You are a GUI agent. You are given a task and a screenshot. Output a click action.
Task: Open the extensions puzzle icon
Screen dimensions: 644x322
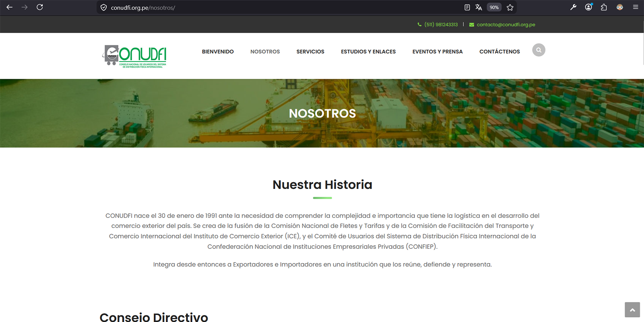pyautogui.click(x=604, y=7)
